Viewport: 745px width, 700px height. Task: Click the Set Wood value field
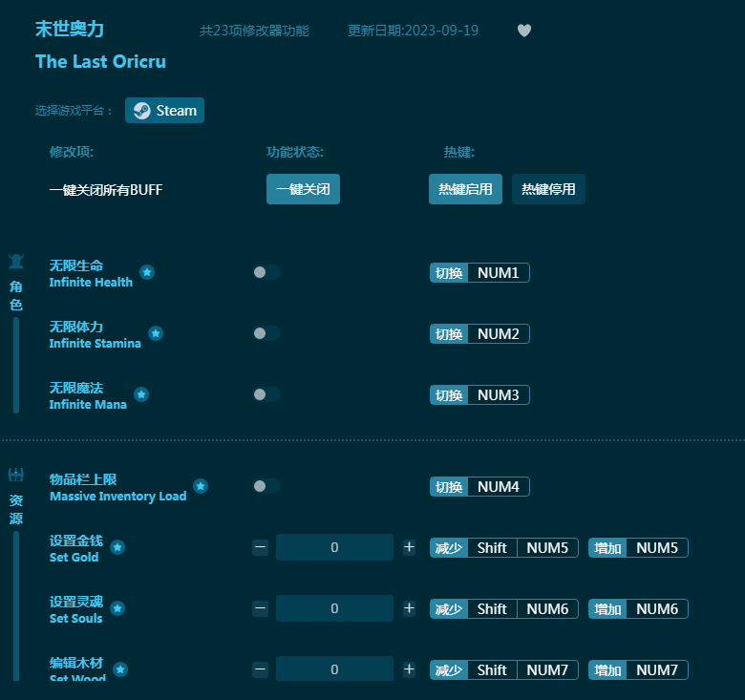tap(334, 669)
